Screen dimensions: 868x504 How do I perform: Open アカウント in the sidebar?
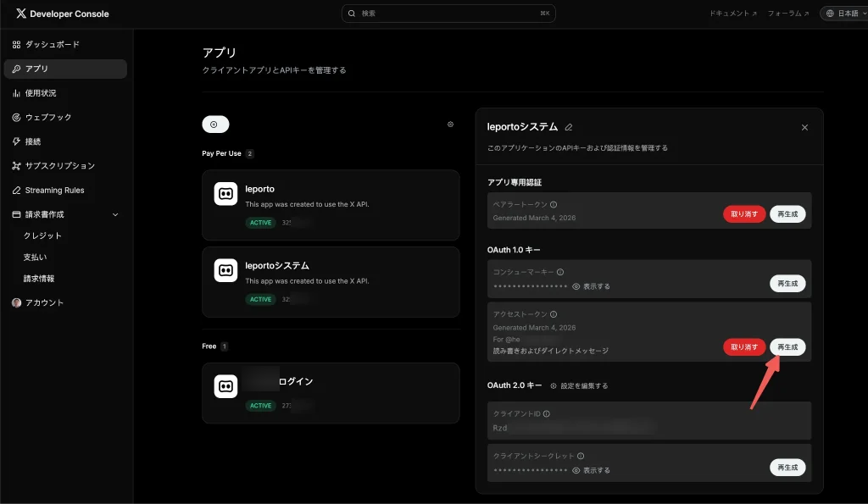tap(65, 302)
